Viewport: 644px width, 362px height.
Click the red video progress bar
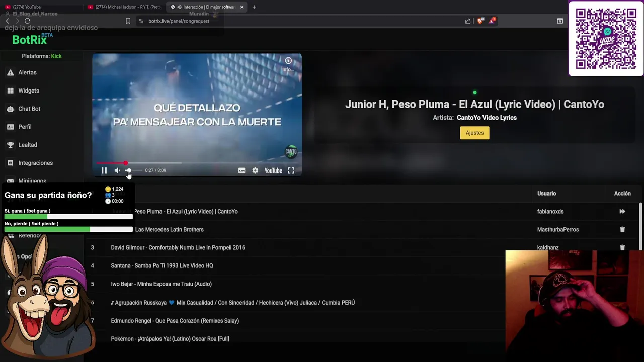[x=197, y=163]
